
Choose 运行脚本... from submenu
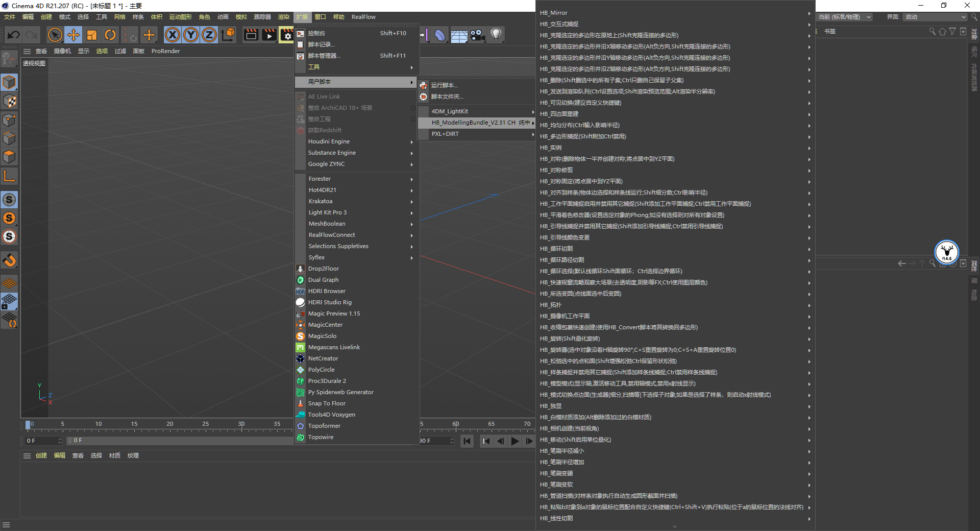[476, 85]
